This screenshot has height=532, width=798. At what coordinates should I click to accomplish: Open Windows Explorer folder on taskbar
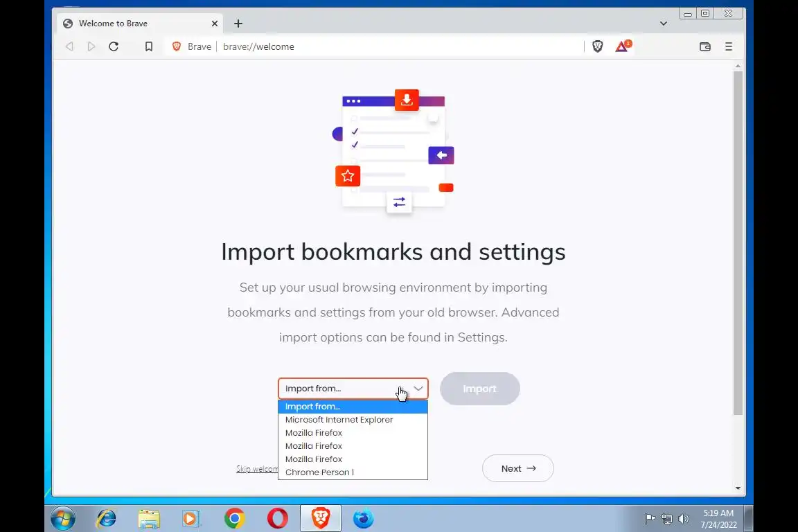click(x=149, y=519)
